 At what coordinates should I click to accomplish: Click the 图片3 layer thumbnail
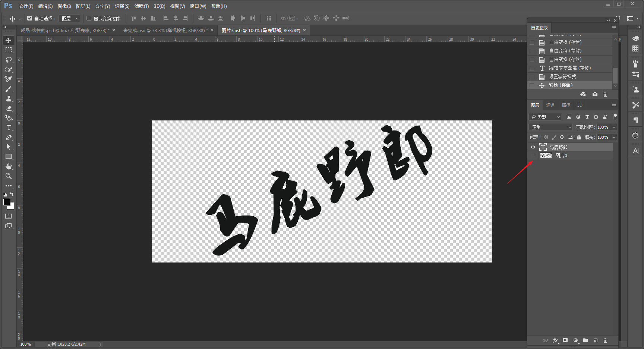546,155
